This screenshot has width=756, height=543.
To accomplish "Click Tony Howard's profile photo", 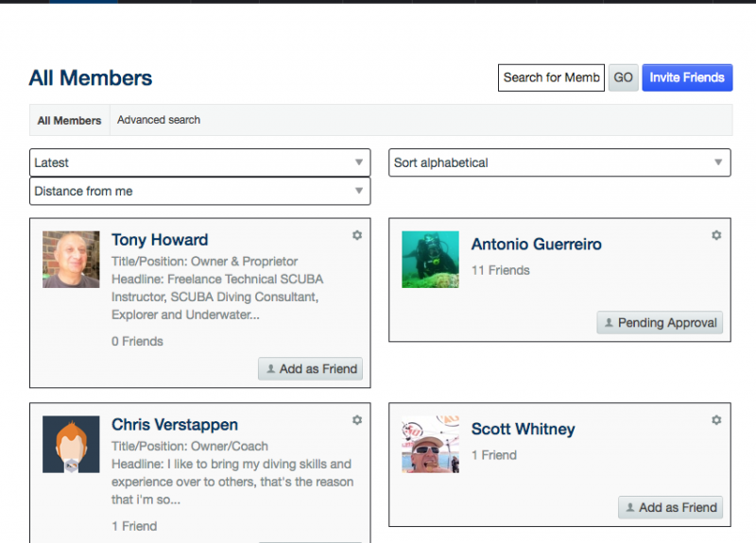I will click(71, 259).
